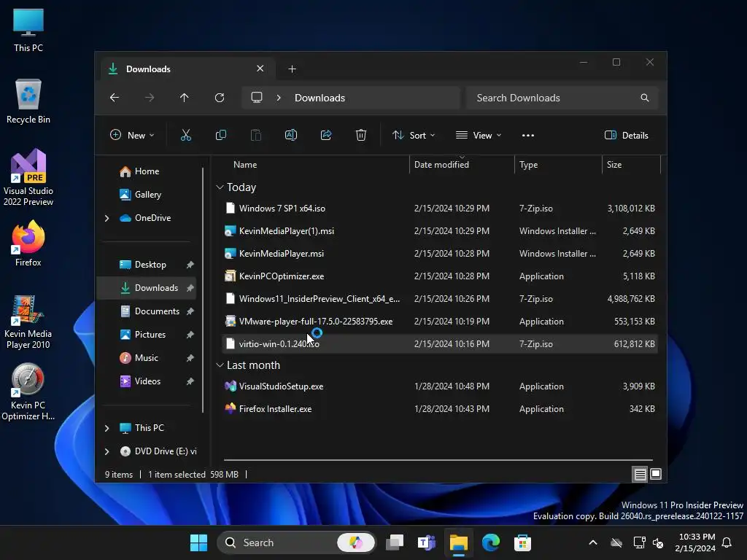Image resolution: width=747 pixels, height=560 pixels.
Task: Select VMware-player-full-17.5.0-22583795.exe file
Action: pyautogui.click(x=440, y=322)
